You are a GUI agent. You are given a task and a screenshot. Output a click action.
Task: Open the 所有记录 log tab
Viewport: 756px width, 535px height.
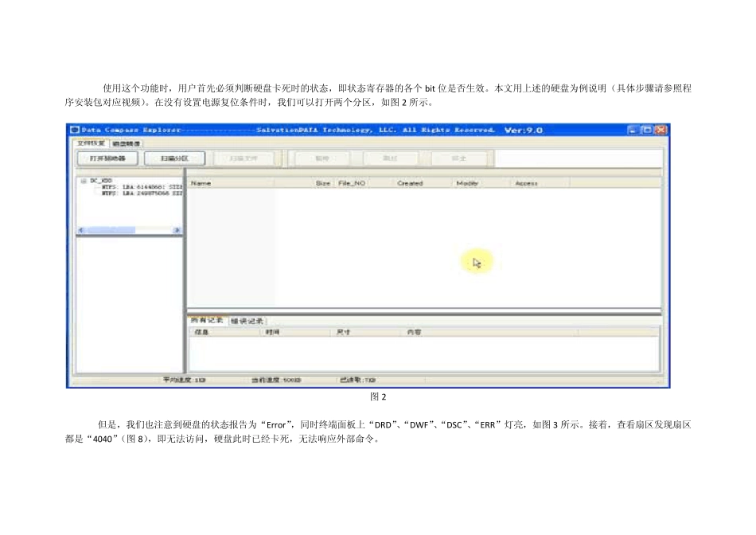(208, 320)
